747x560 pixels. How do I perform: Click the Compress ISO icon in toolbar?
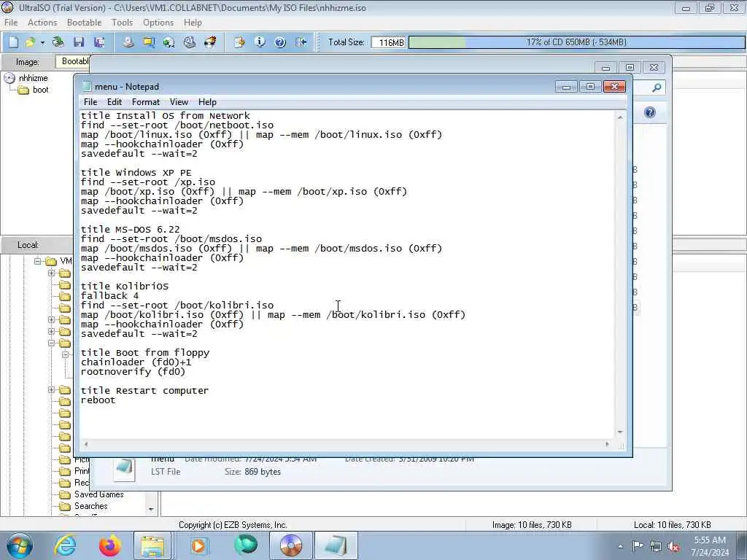(x=149, y=42)
